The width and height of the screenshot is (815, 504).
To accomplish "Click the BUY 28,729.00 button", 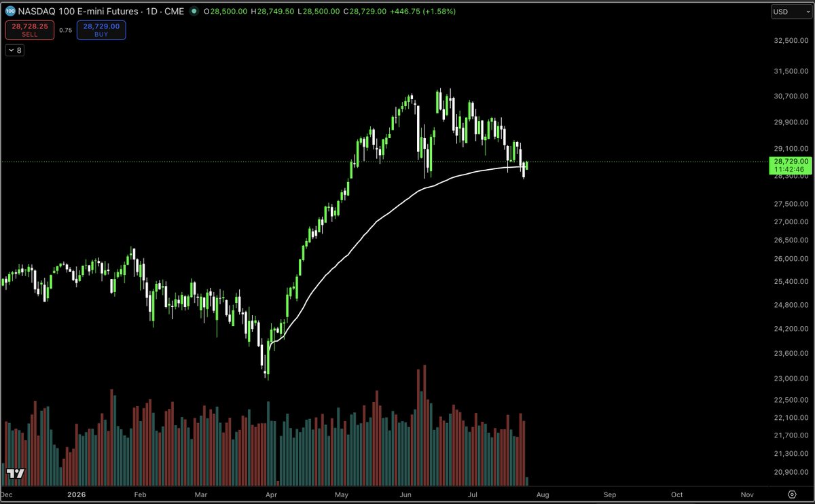I will point(101,30).
